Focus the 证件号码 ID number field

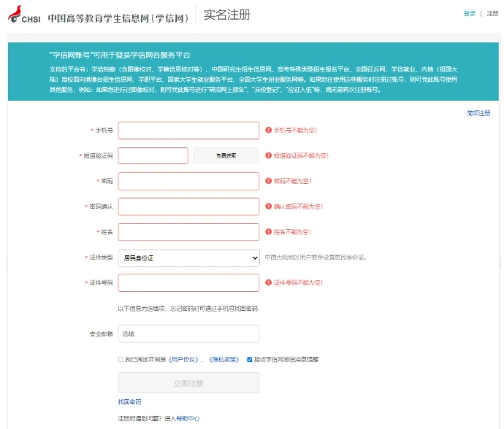pyautogui.click(x=188, y=283)
